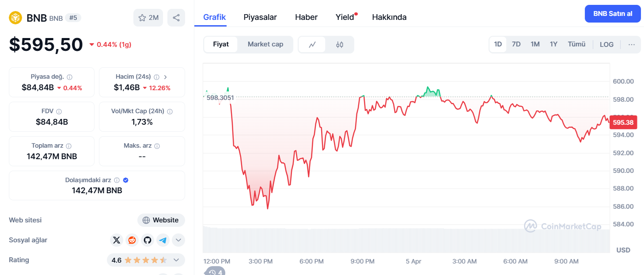
Task: Click the 142,47M BNB Toplam arz value
Action: click(52, 157)
